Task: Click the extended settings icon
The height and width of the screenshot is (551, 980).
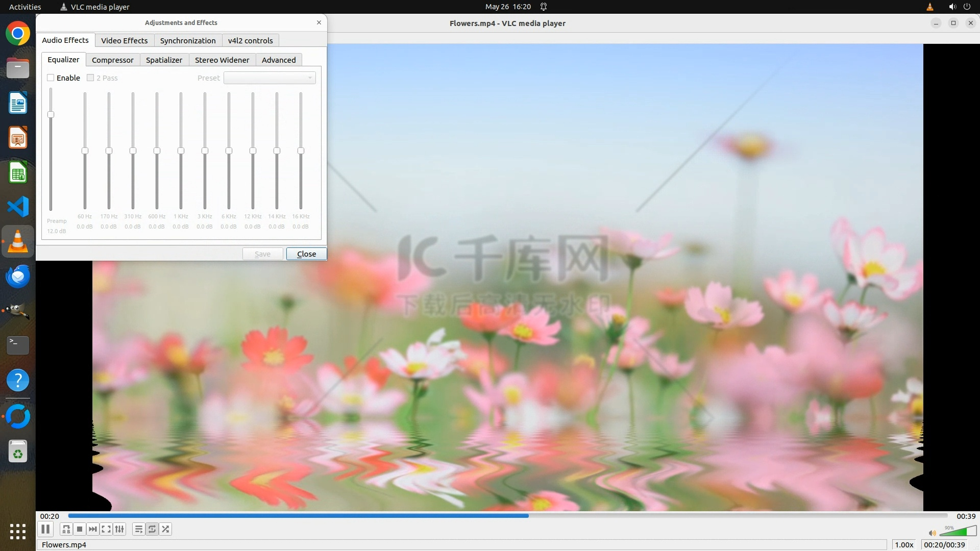Action: pyautogui.click(x=119, y=529)
